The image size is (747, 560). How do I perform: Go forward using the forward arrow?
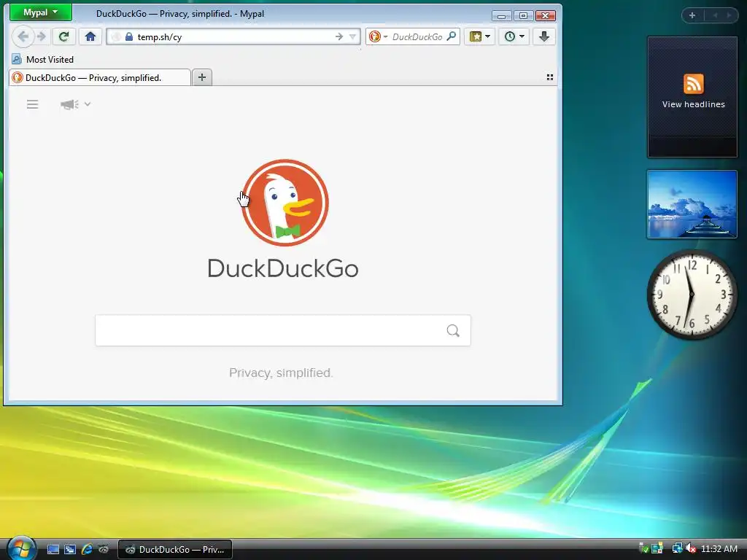click(42, 36)
